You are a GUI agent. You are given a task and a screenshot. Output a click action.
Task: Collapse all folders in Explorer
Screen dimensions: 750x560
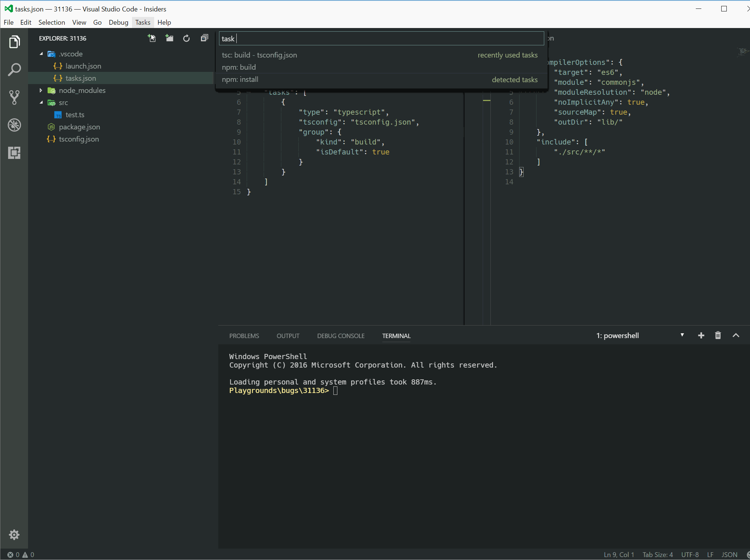click(x=204, y=38)
